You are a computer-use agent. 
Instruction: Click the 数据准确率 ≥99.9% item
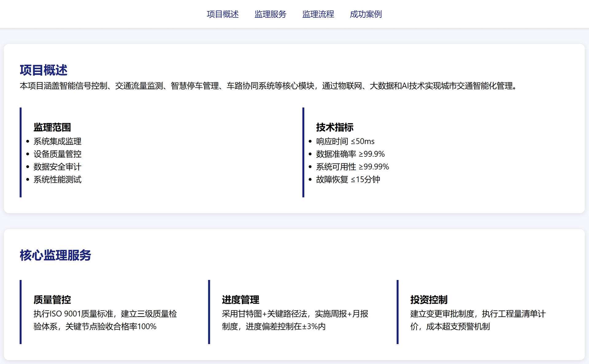pos(350,154)
